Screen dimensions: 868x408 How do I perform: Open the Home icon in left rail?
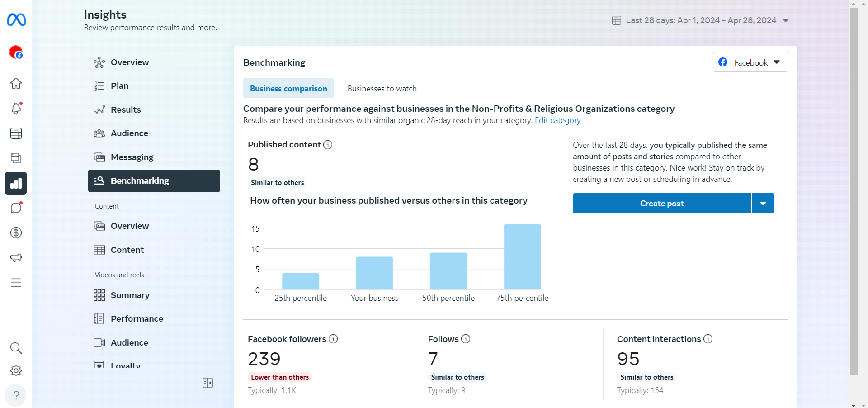click(16, 84)
